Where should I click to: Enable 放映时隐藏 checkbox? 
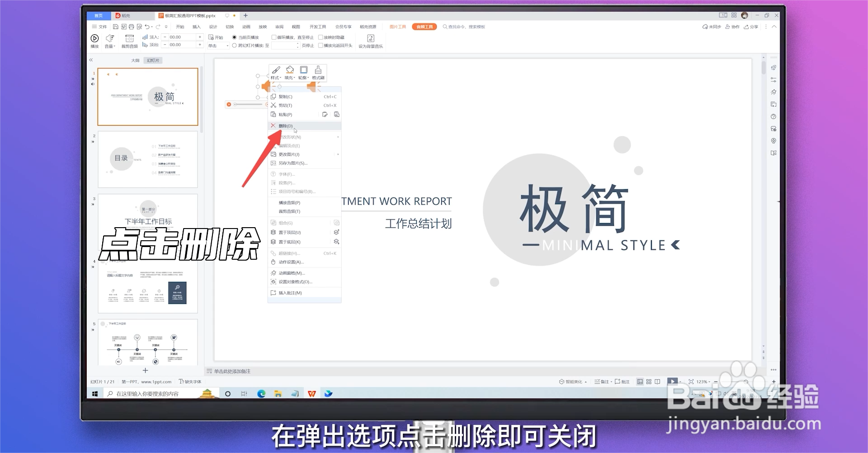coord(321,37)
